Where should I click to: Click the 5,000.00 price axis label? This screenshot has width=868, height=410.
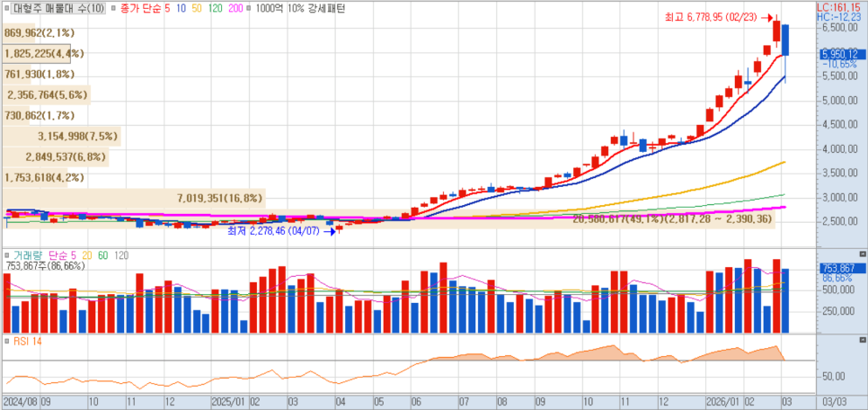[838, 102]
